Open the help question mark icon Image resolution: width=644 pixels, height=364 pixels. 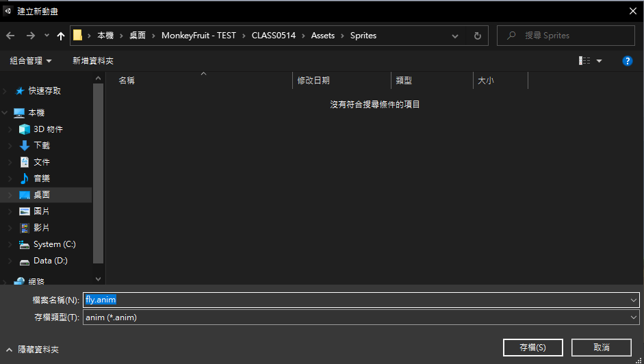coord(627,61)
